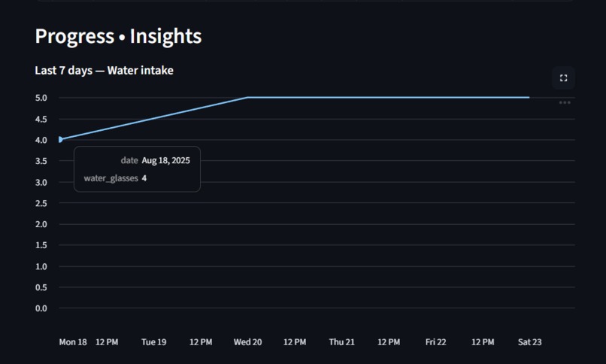Click the 12 PM label after Mon 18
The image size is (606, 364).
coord(107,342)
